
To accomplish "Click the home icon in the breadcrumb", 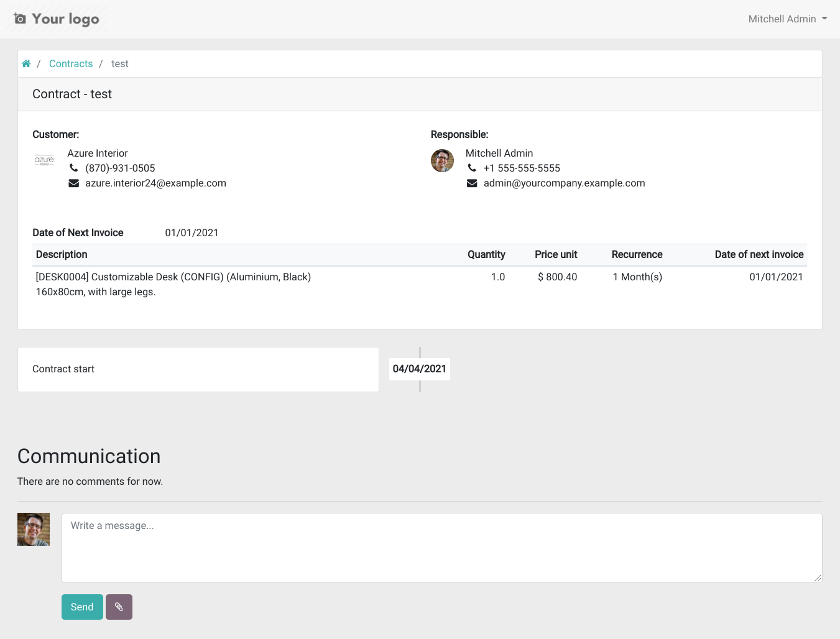I will [26, 63].
